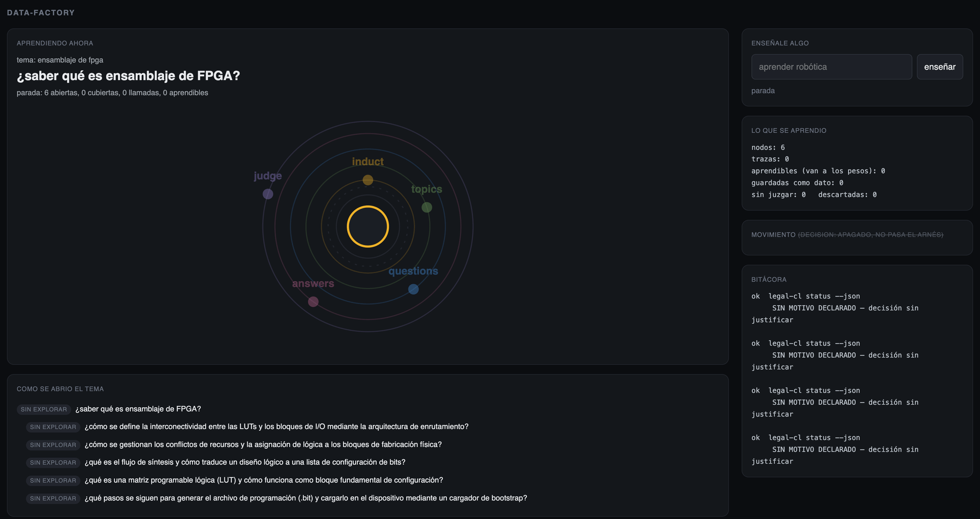Select the row about archivo de programación (.bit)
The height and width of the screenshot is (519, 980).
click(x=277, y=498)
